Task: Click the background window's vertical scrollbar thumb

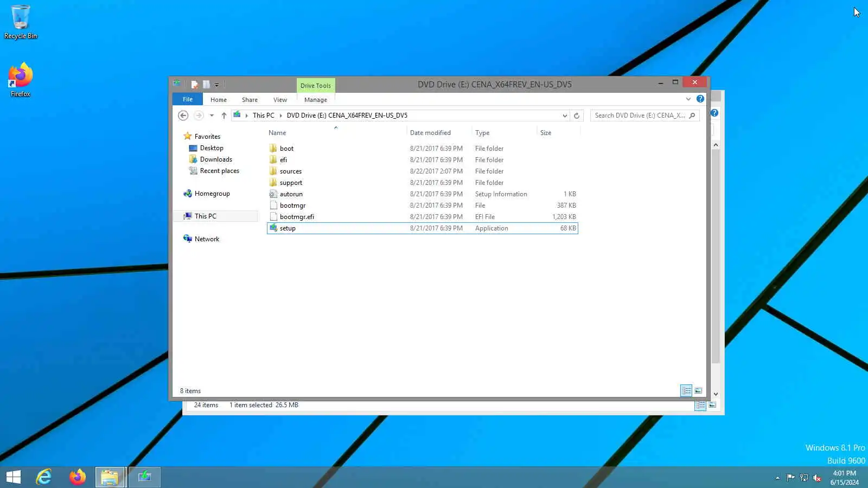Action: (x=716, y=256)
